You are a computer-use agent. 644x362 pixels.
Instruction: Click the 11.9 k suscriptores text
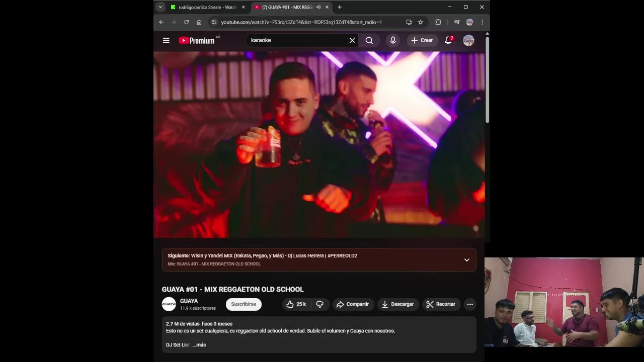click(198, 308)
